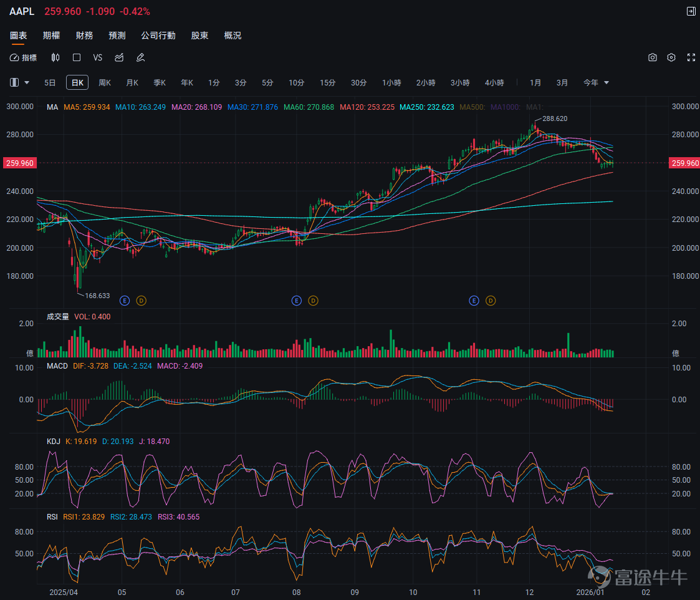Click the layout panel icon
This screenshot has width=700, height=600.
coord(14,83)
